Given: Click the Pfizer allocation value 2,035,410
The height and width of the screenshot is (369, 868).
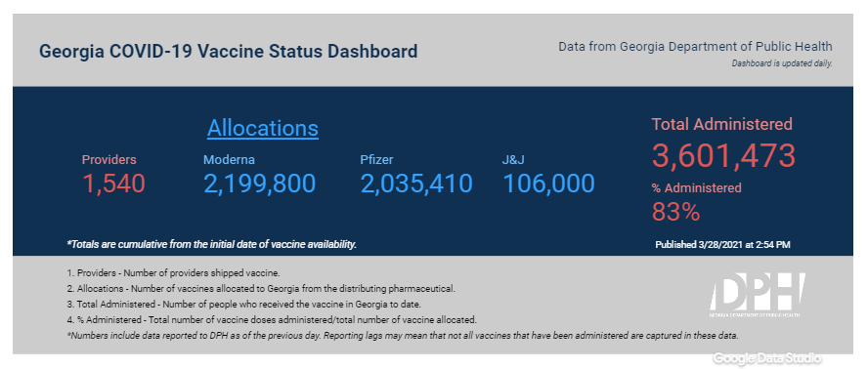Looking at the screenshot, I should [x=416, y=184].
